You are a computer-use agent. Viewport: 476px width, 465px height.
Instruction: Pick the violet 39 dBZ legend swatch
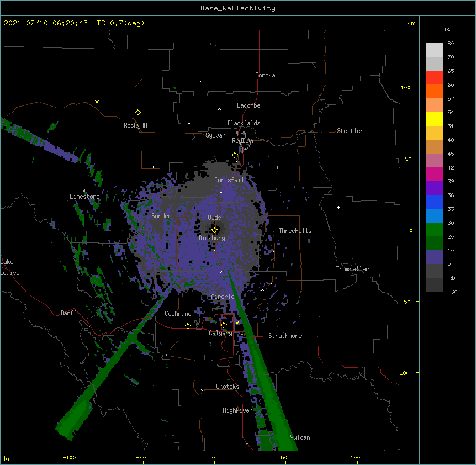[434, 188]
